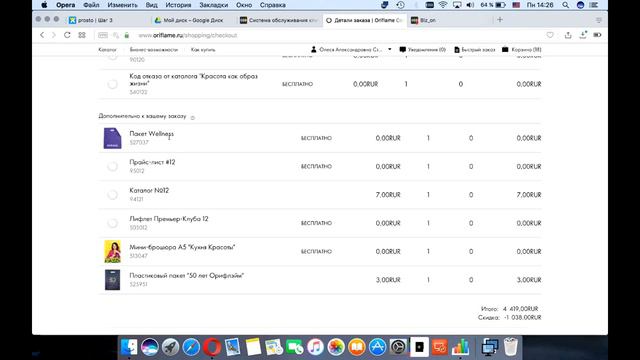640x360 pixels.
Task: Open Быстрый заказ quick order
Action: pos(475,49)
